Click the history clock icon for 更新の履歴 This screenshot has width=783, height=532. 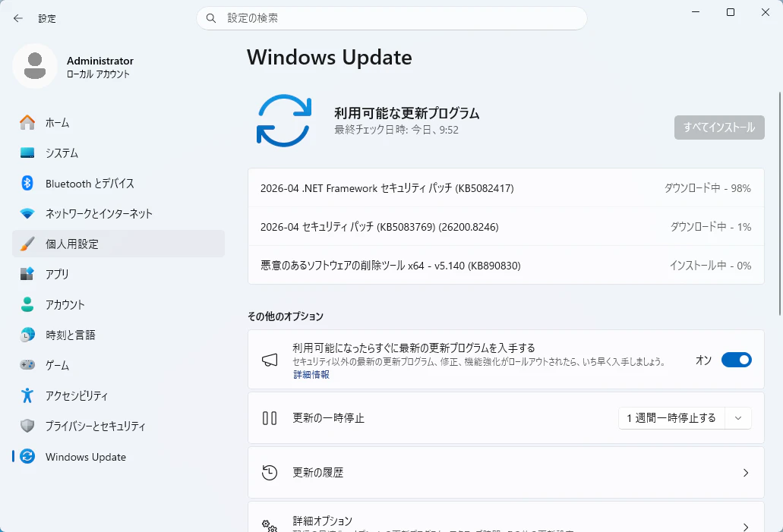point(270,473)
